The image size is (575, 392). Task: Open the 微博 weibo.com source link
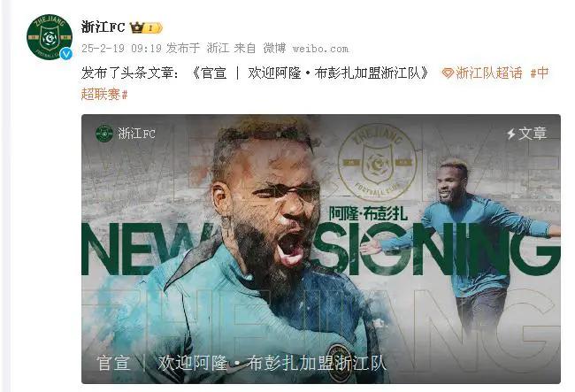[x=306, y=49]
